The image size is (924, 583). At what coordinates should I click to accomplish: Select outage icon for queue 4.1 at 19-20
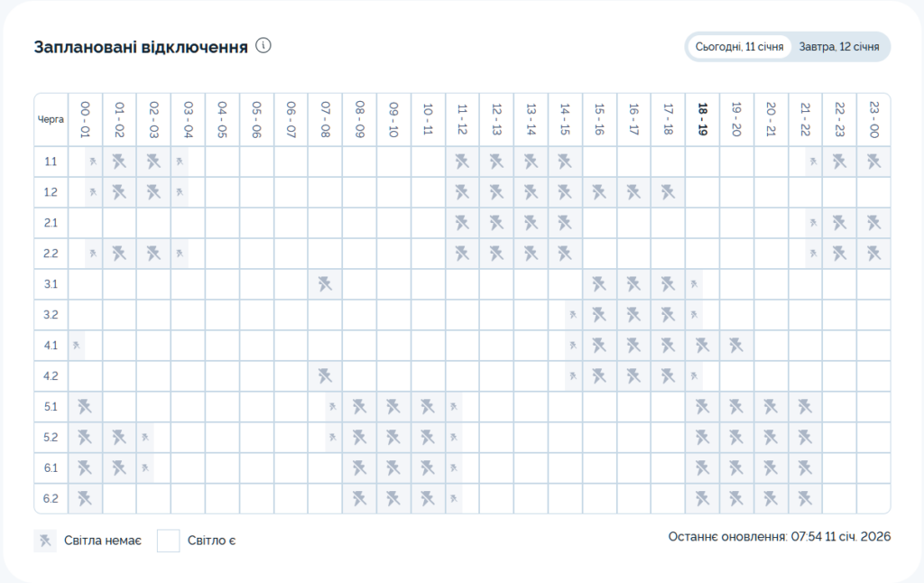point(736,346)
